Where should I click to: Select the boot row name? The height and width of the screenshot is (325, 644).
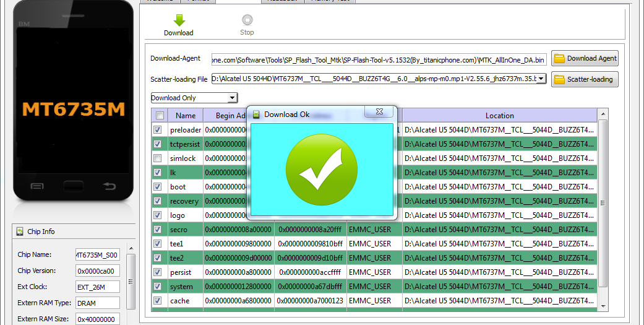tap(178, 187)
